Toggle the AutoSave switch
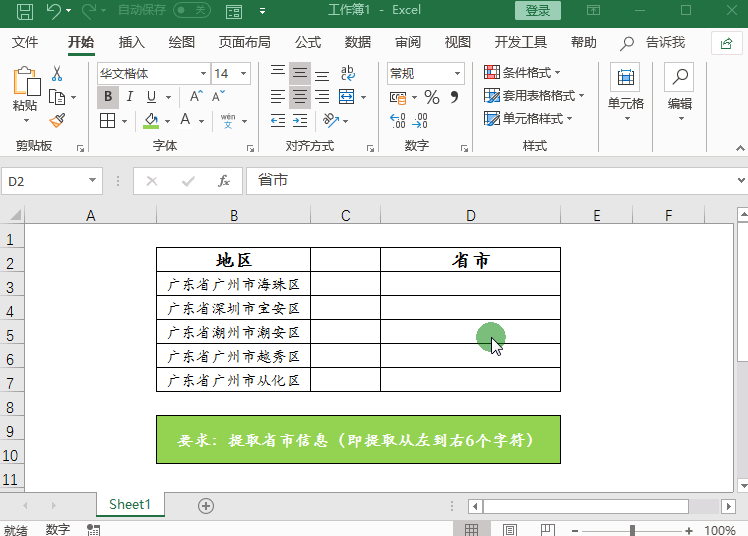 (x=191, y=11)
